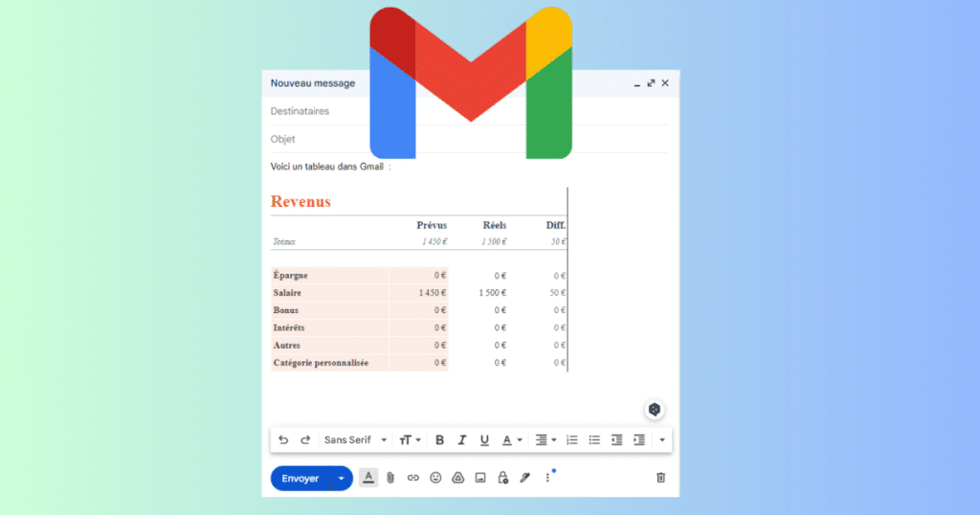Click the 1 500 € cell in Salaire row
This screenshot has height=515, width=980.
click(493, 293)
